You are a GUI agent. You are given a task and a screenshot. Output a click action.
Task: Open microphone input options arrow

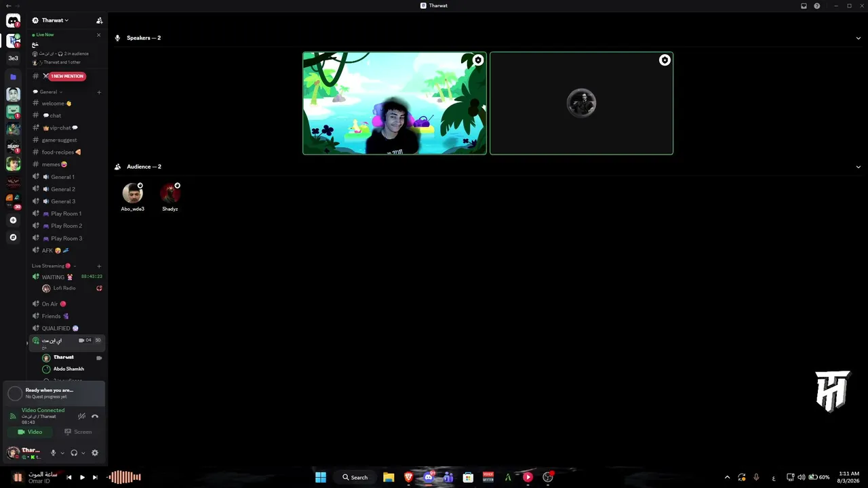coord(62,453)
